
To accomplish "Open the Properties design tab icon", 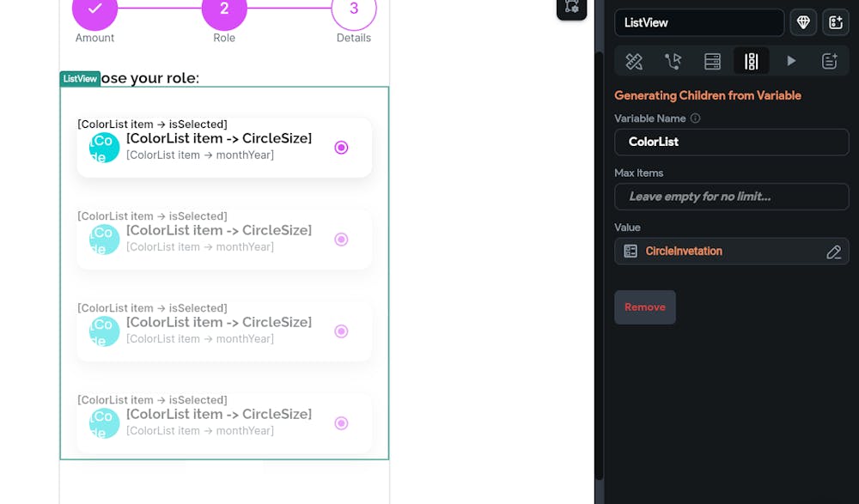I will 634,61.
